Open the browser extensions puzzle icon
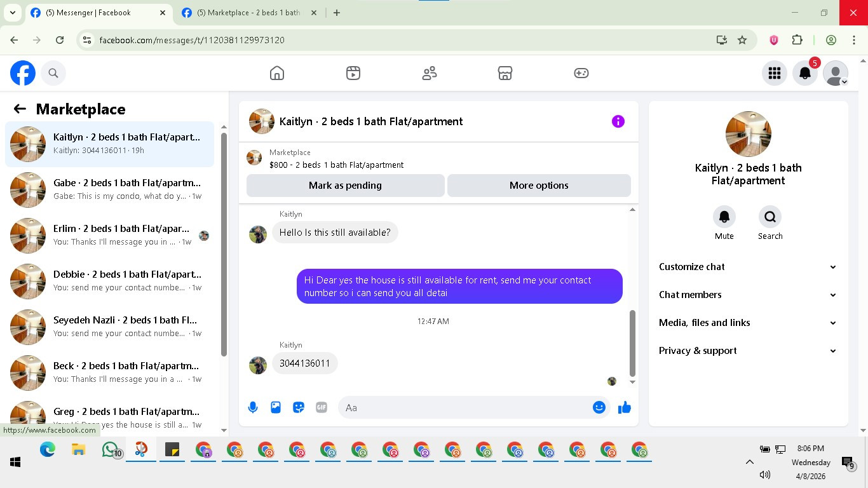This screenshot has width=868, height=488. point(797,40)
